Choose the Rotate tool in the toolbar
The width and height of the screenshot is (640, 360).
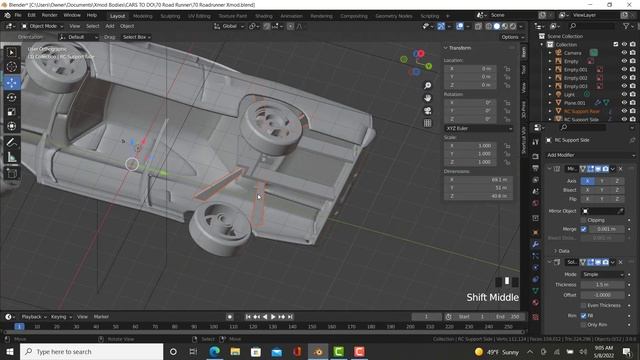pos(12,98)
